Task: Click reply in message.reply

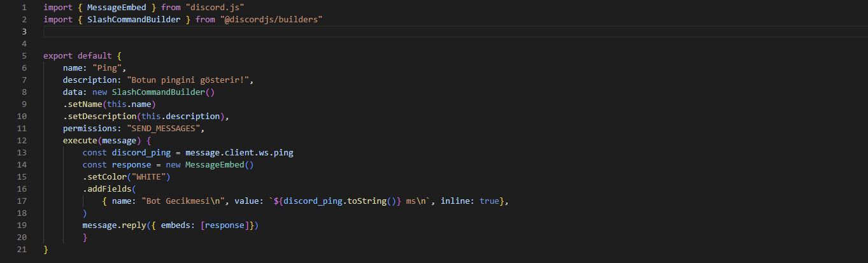Action: pyautogui.click(x=134, y=225)
